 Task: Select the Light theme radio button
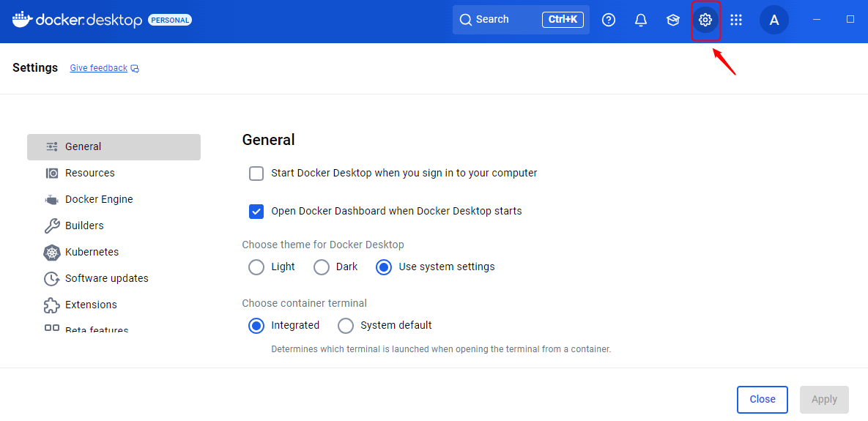[x=256, y=267]
